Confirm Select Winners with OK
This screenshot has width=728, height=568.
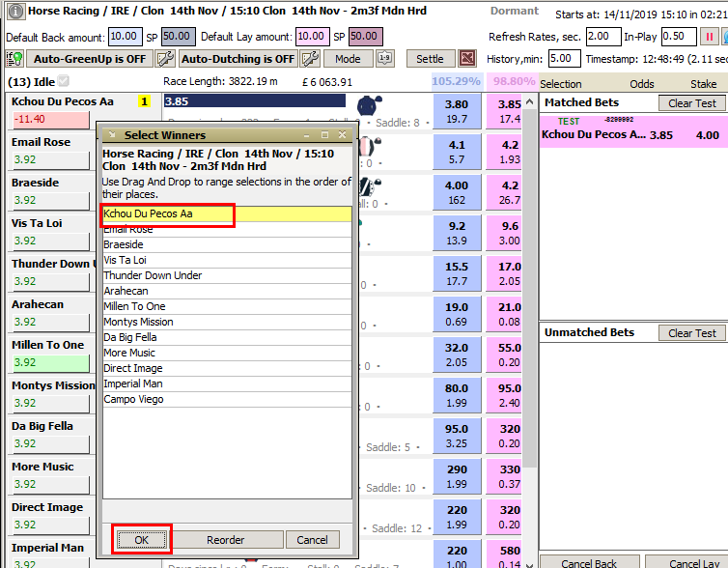pos(142,540)
